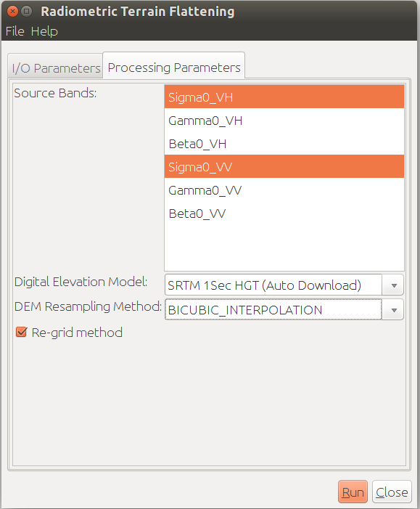Select the Sigma0_VV source band
420x509 pixels.
[x=284, y=166]
